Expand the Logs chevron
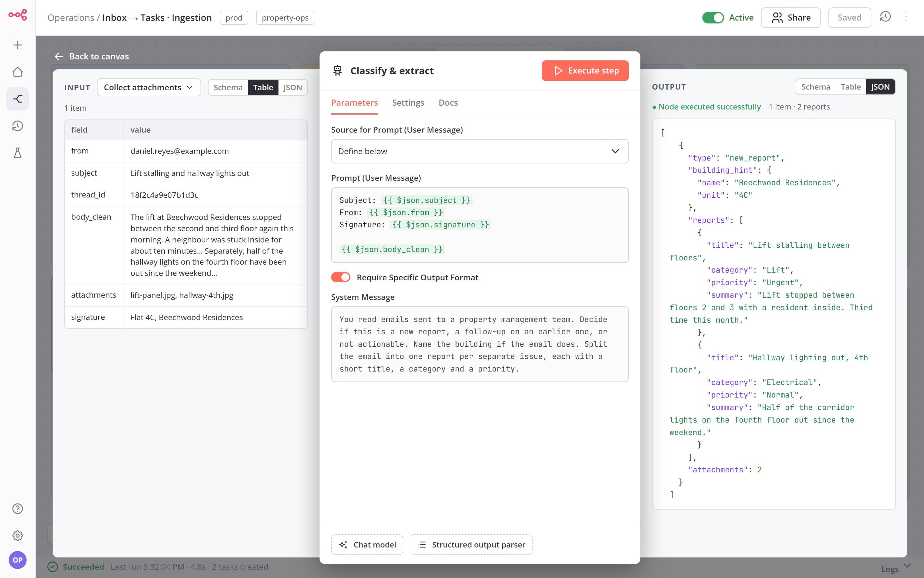This screenshot has height=578, width=924. tap(908, 565)
